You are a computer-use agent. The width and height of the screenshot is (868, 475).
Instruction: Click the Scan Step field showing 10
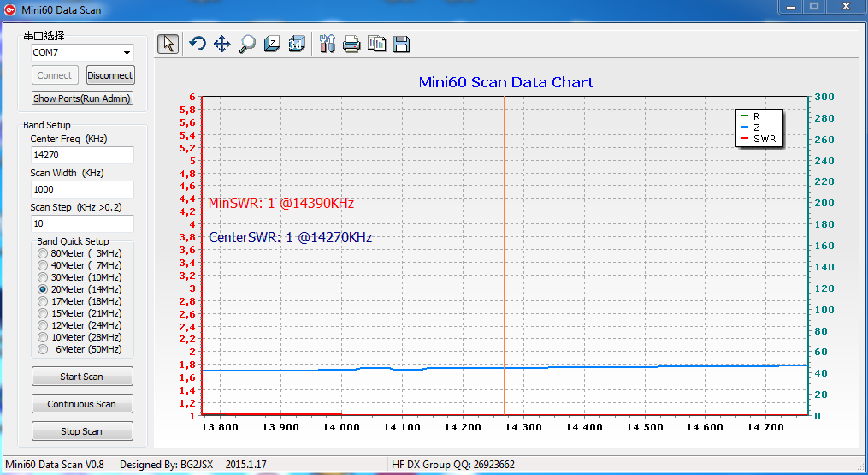[x=82, y=223]
